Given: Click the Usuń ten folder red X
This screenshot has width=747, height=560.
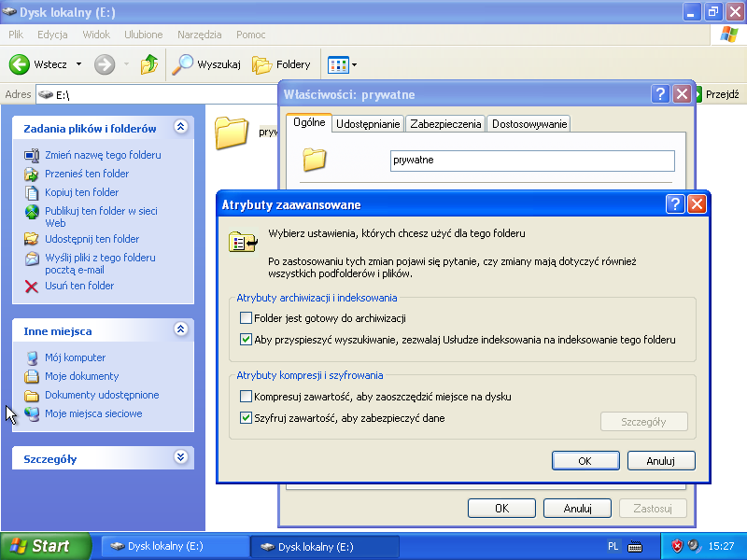Looking at the screenshot, I should point(31,286).
